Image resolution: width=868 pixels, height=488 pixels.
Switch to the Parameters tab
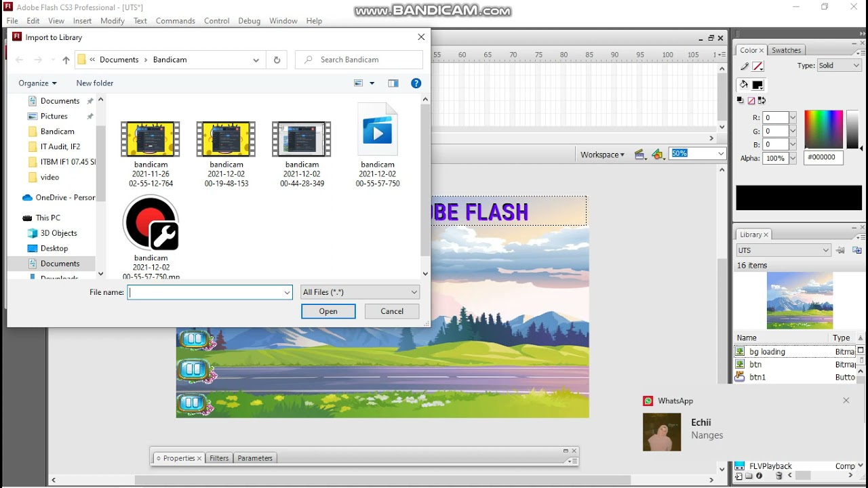255,458
